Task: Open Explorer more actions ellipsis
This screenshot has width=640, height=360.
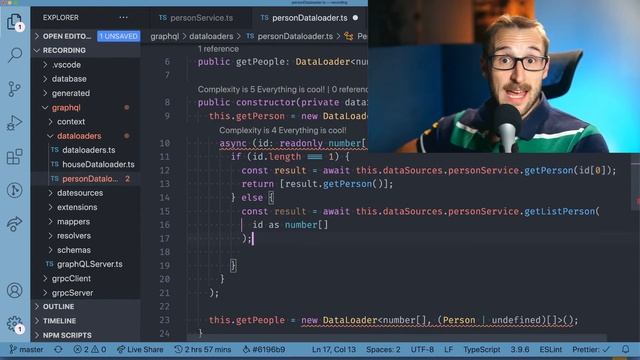Action: [123, 18]
